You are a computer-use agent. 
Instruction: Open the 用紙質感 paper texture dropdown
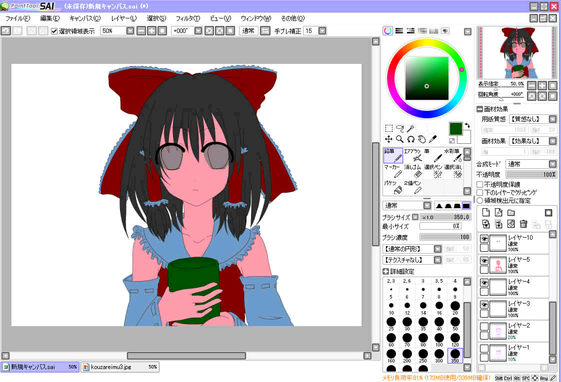(533, 119)
